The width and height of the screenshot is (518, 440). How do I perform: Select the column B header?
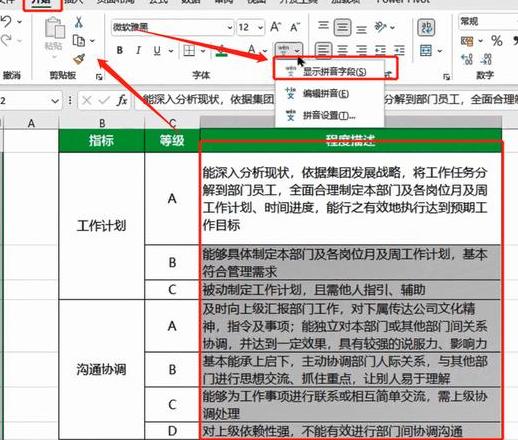click(102, 123)
